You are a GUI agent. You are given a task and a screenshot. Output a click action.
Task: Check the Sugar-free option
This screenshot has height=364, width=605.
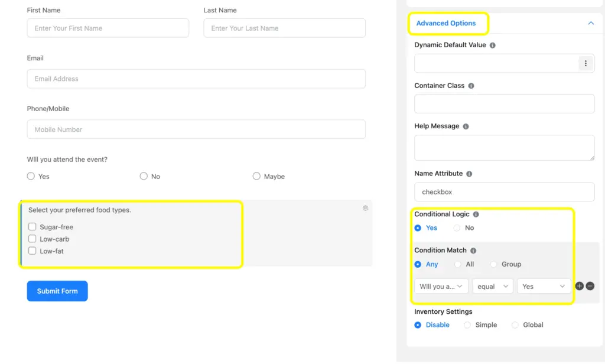32,226
